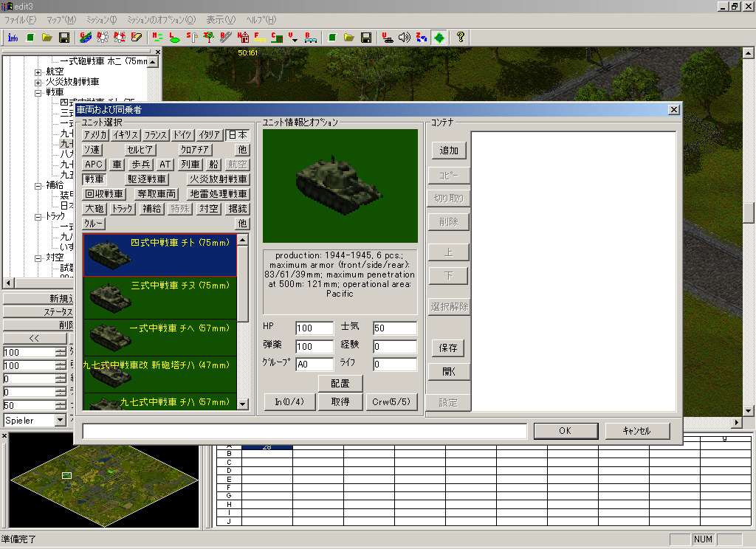Toggle the minimap diamond icon
Screen dimensions: 756x549
click(439, 38)
